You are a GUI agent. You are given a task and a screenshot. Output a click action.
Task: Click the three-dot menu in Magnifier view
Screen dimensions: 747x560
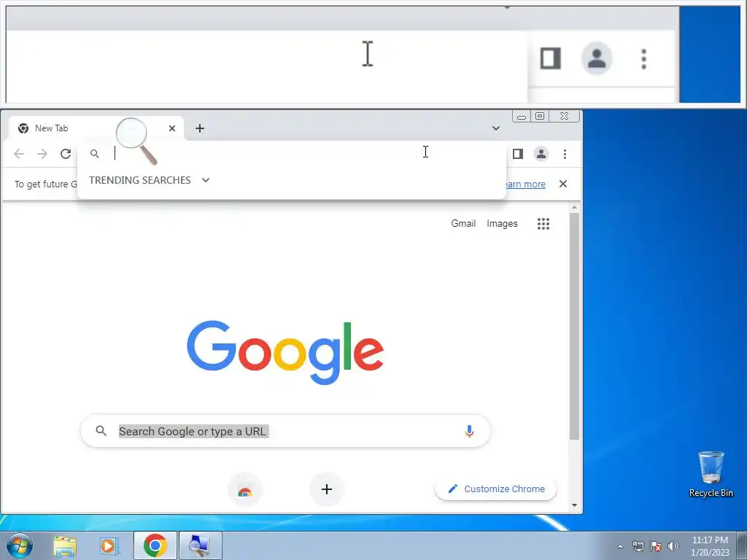643,59
